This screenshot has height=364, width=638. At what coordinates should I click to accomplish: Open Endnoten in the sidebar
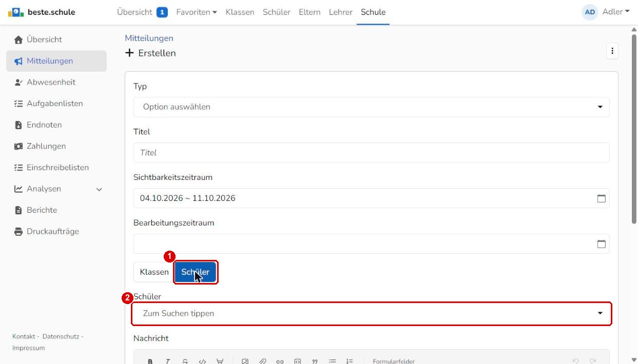56,125
